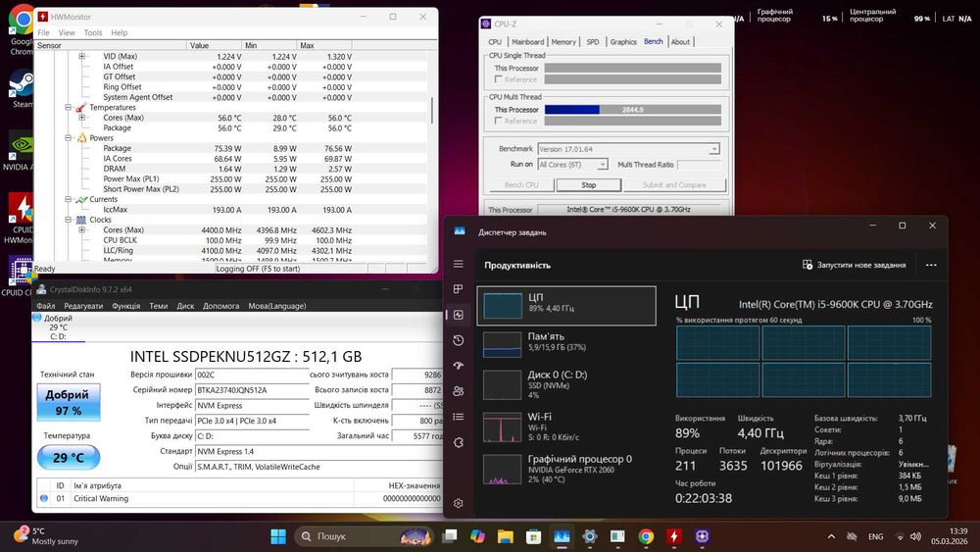
Task: Open App history icon in Task Manager
Action: 458,340
